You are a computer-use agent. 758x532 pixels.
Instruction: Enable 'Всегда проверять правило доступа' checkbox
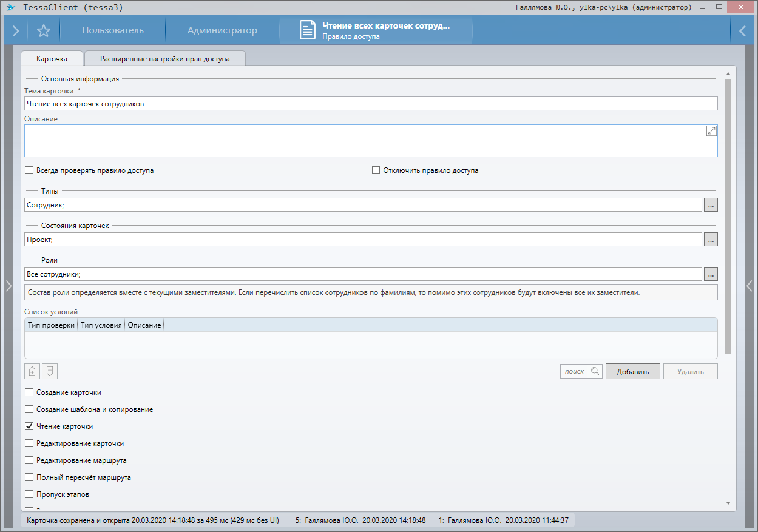[x=29, y=170]
